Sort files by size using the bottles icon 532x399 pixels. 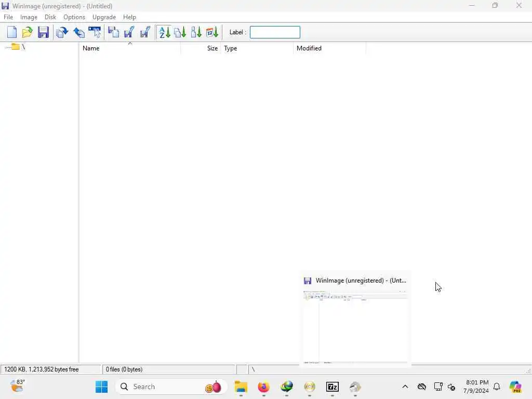point(196,32)
